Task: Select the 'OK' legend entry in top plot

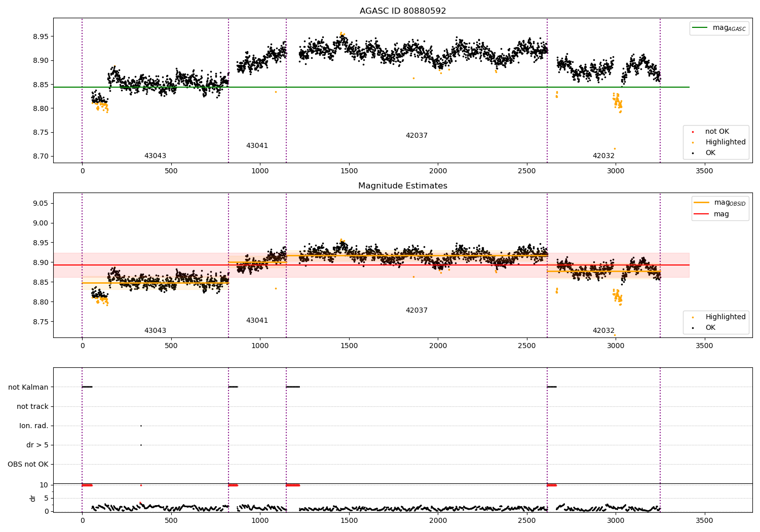Action: tap(705, 153)
